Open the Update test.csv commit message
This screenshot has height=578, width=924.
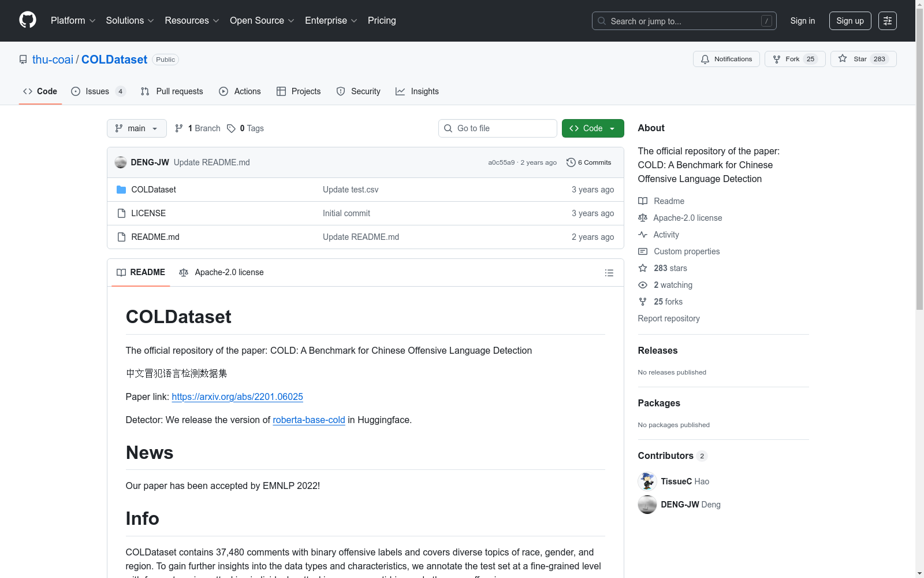click(351, 190)
